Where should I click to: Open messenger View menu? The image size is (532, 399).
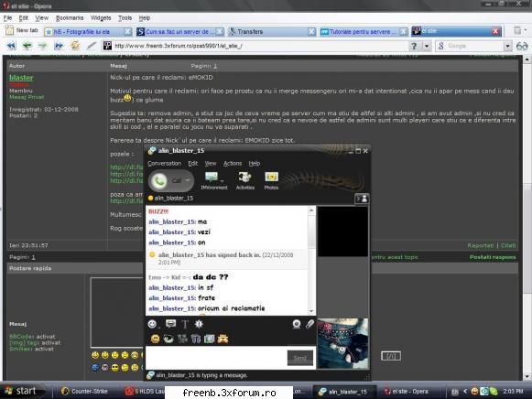(211, 164)
